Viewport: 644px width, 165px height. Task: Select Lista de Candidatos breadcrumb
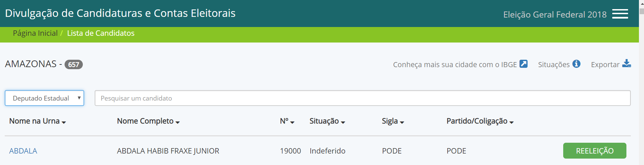(101, 33)
